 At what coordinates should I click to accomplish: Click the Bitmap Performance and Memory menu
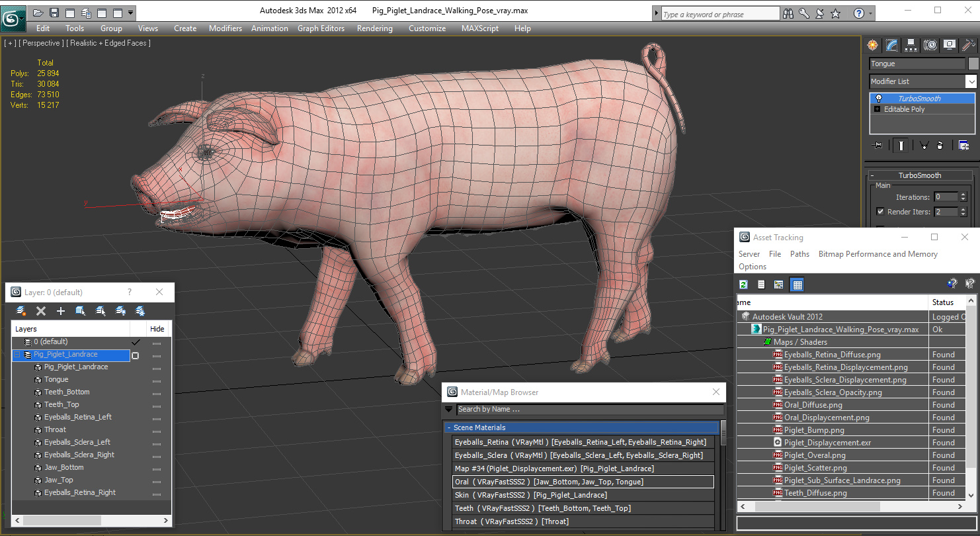pyautogui.click(x=878, y=254)
